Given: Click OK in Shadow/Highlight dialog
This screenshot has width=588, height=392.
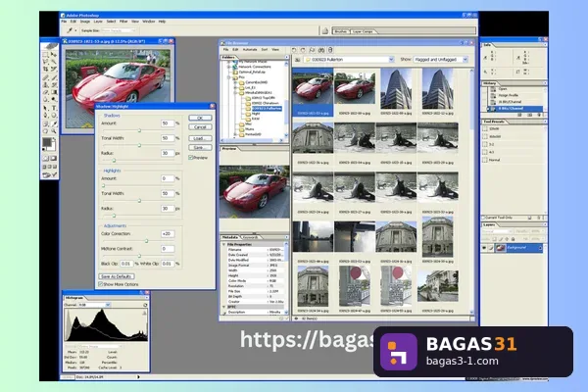Looking at the screenshot, I should pyautogui.click(x=200, y=118).
